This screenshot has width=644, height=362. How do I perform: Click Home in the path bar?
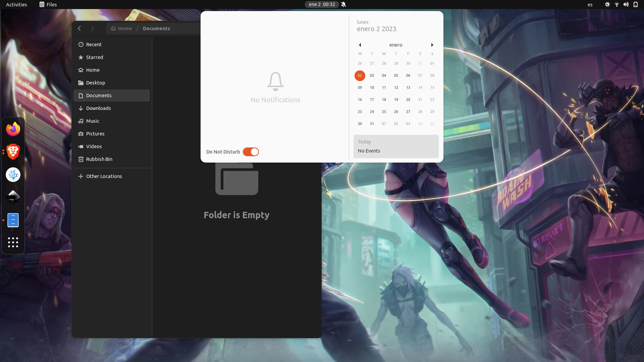[121, 28]
